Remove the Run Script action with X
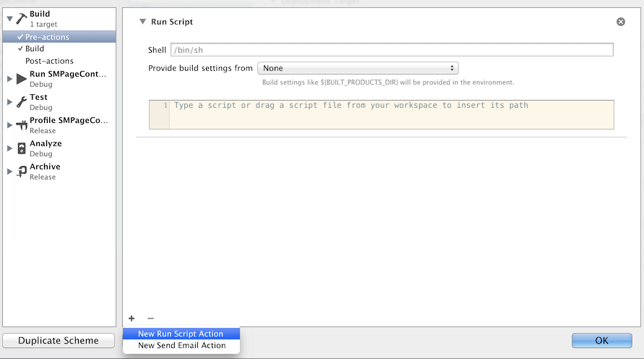Image resolution: width=644 pixels, height=359 pixels. click(621, 22)
